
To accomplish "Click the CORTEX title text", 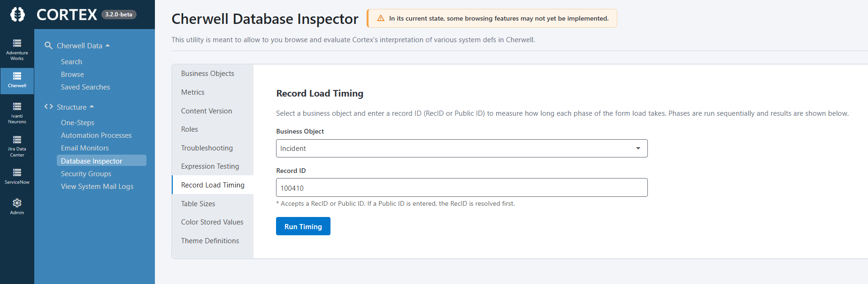I will click(67, 15).
